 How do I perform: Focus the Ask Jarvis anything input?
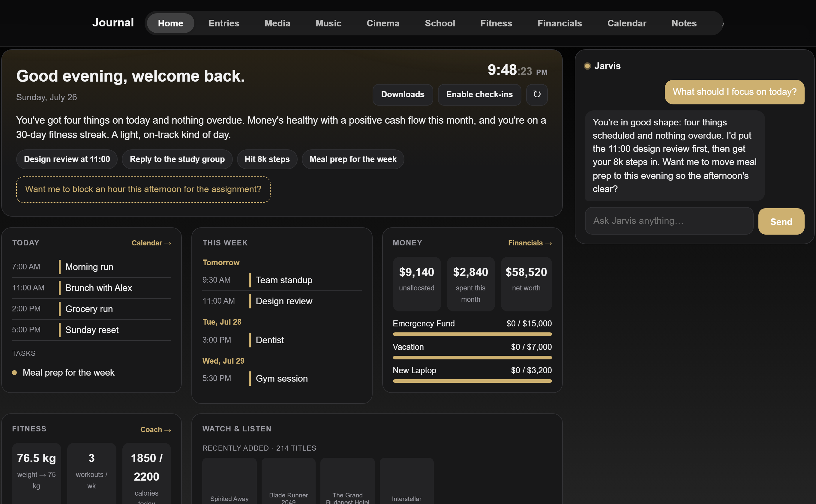click(x=669, y=221)
